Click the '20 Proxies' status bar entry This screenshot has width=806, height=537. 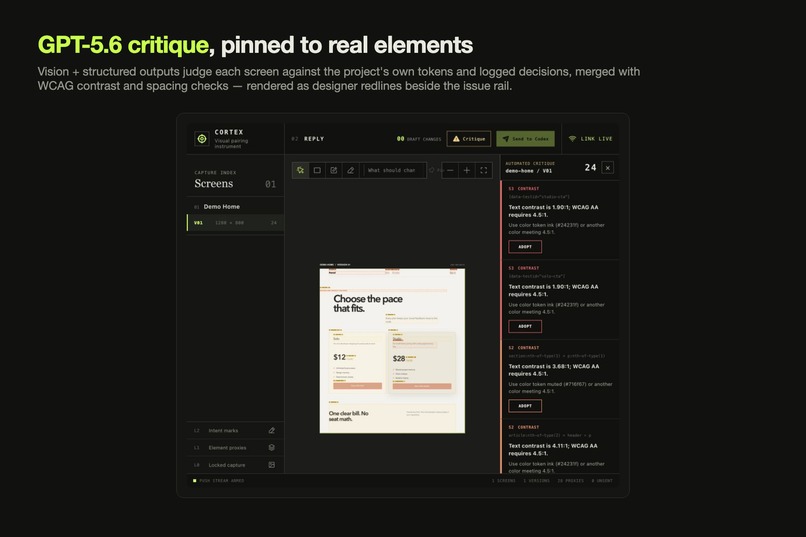(571, 481)
